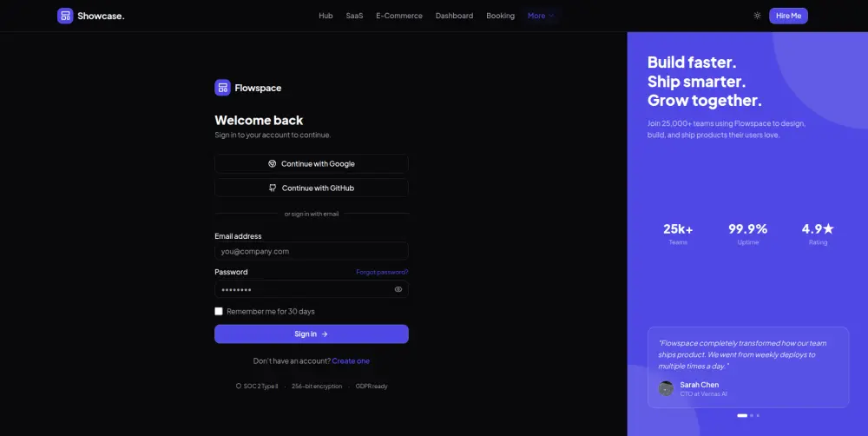Click the Showcase logo icon in header
868x436 pixels.
click(65, 16)
